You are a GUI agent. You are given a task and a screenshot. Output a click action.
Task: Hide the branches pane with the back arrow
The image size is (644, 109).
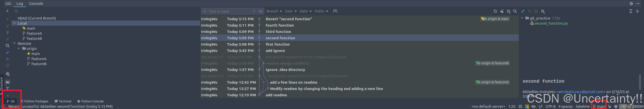[8, 11]
